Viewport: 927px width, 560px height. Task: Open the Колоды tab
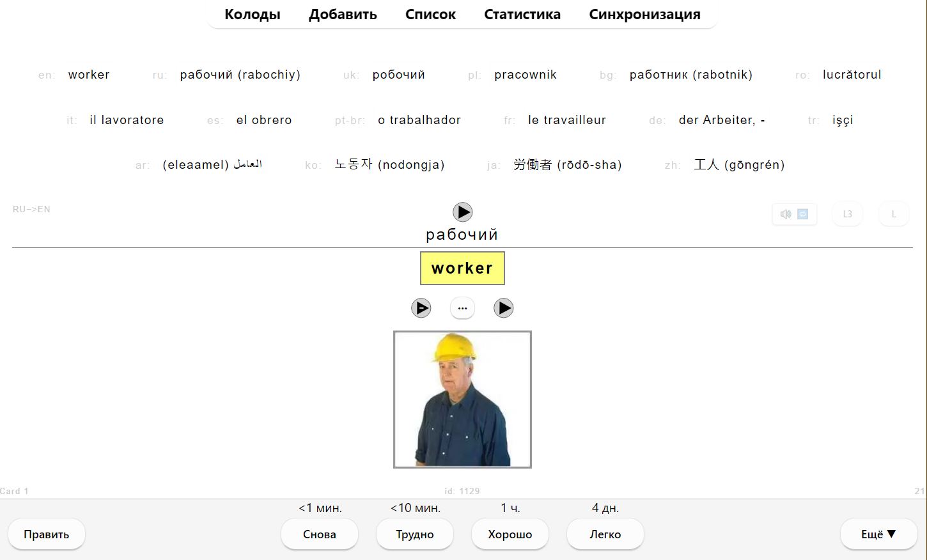(x=253, y=14)
